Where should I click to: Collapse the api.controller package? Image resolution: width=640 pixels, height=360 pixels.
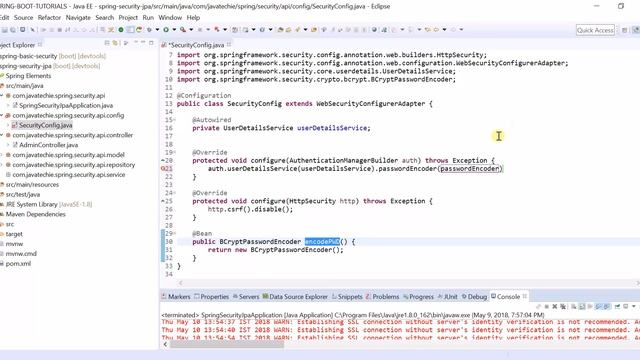(2, 135)
